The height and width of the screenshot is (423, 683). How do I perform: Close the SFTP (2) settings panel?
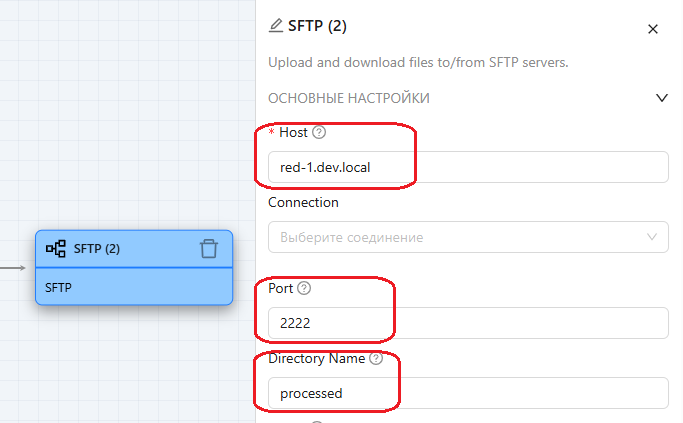click(x=653, y=29)
